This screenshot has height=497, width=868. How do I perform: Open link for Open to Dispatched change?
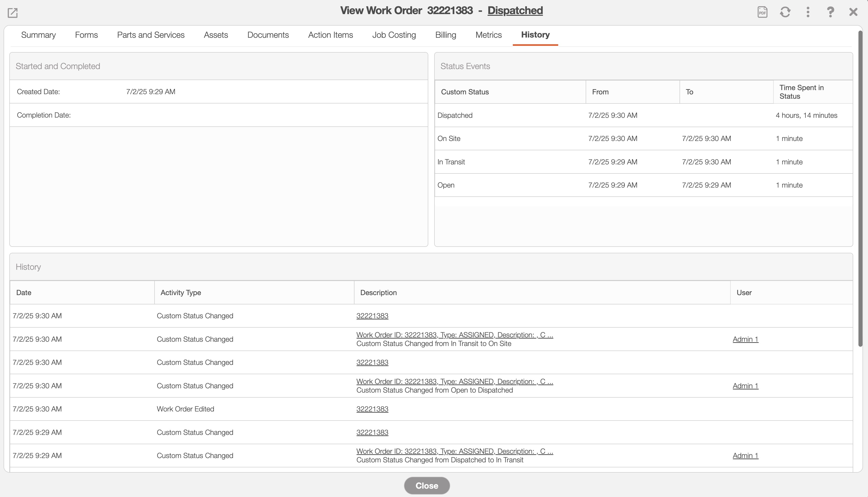coord(455,382)
